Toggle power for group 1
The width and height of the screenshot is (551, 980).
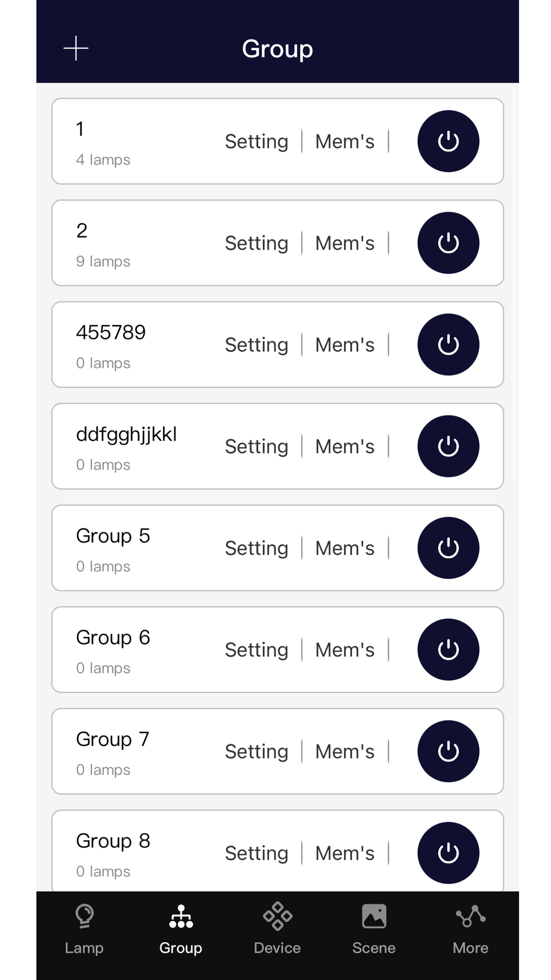coord(448,141)
